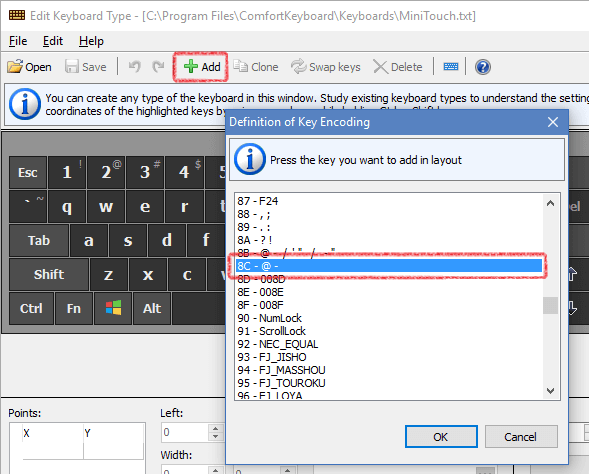The image size is (589, 474).
Task: Select the z key on layout
Action: pos(109,275)
